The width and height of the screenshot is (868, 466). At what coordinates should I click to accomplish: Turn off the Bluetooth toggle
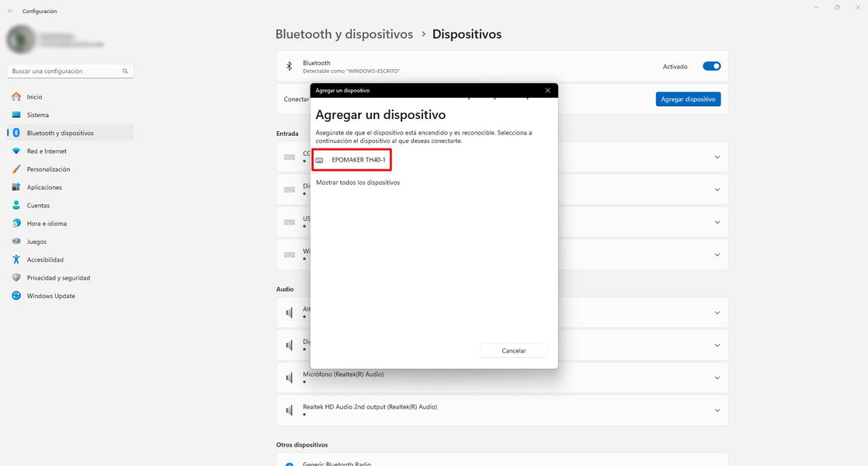pyautogui.click(x=711, y=67)
